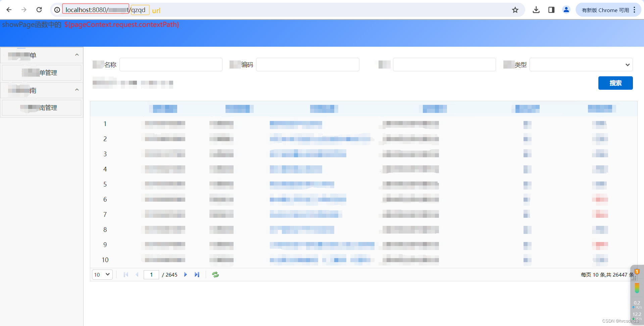This screenshot has width=644, height=326.
Task: Reload the page in Chrome
Action: pyautogui.click(x=39, y=10)
